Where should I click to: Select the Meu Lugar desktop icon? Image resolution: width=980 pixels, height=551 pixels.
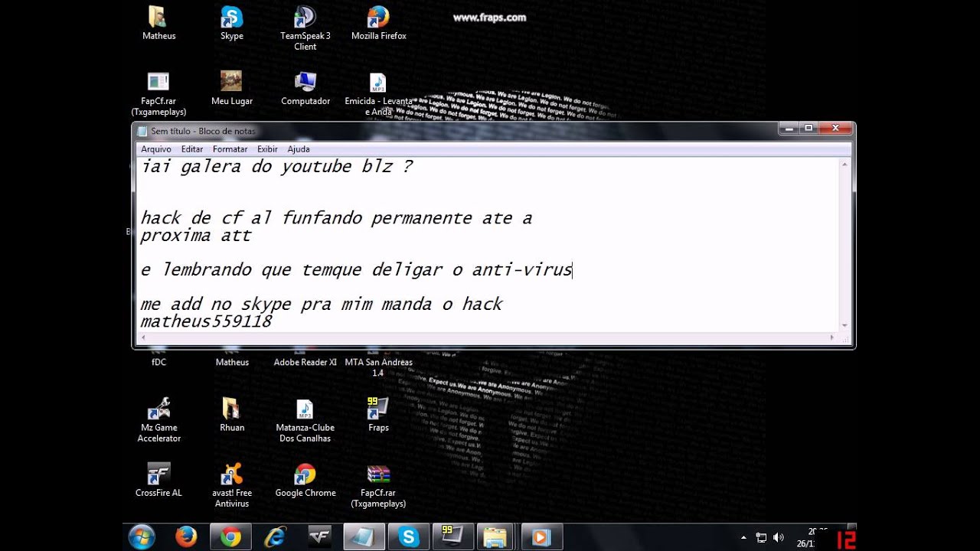[x=231, y=88]
